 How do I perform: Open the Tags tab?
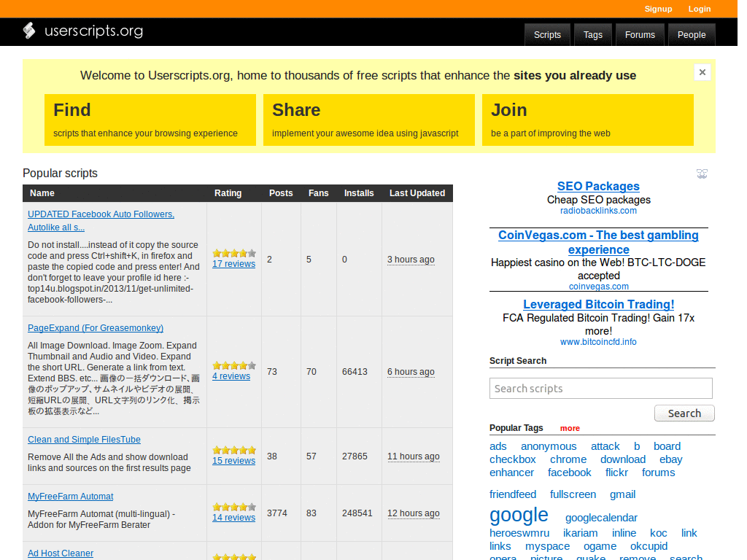point(593,34)
